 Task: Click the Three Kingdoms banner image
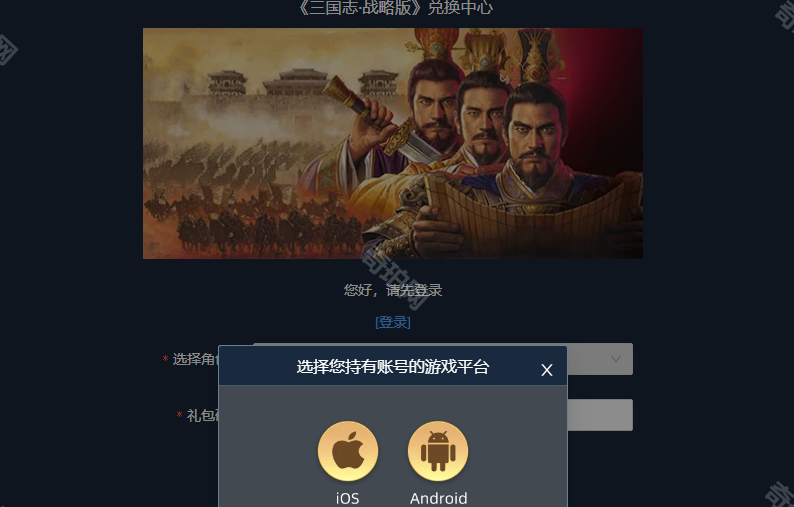(x=393, y=143)
